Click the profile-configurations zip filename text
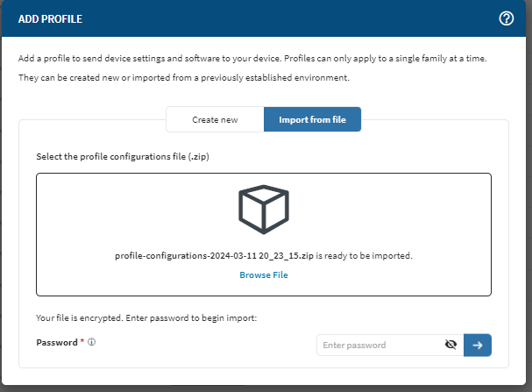 (x=214, y=256)
